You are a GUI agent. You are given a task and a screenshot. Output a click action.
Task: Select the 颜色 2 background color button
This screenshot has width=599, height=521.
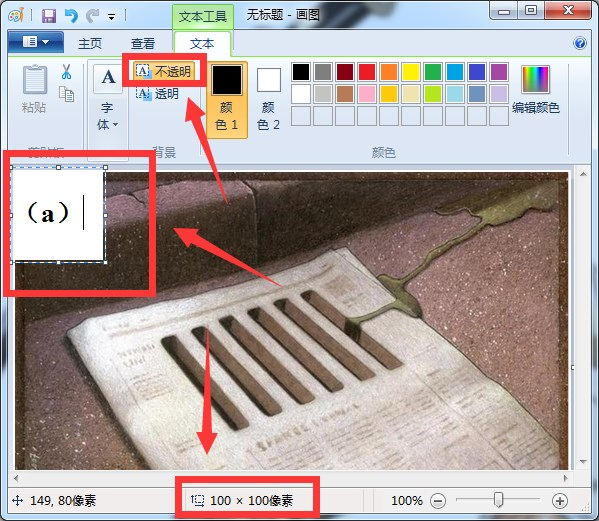[x=269, y=99]
